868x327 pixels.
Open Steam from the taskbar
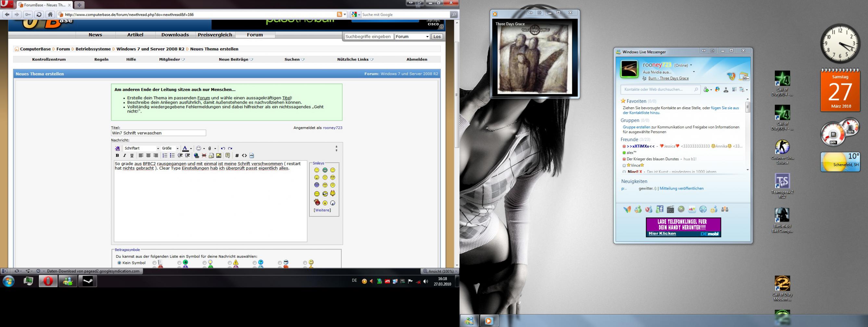tap(88, 281)
